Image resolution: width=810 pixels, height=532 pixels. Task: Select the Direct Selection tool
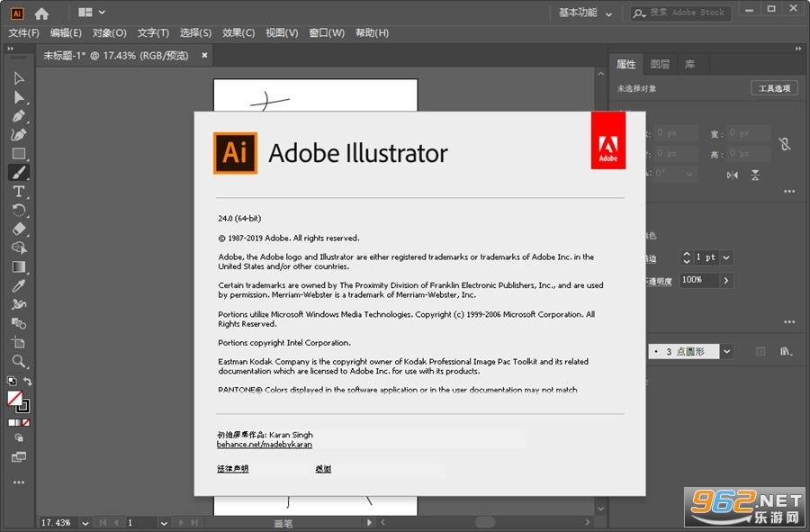point(19,97)
